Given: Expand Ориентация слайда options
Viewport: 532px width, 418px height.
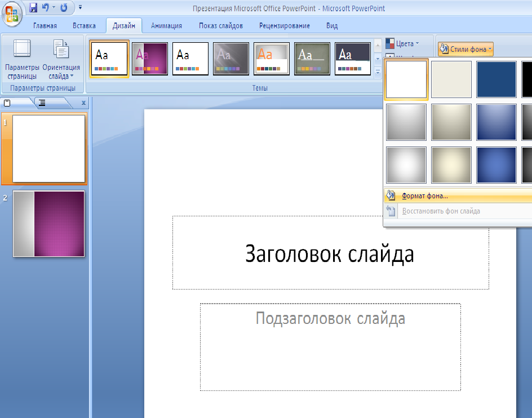Looking at the screenshot, I should pos(61,60).
